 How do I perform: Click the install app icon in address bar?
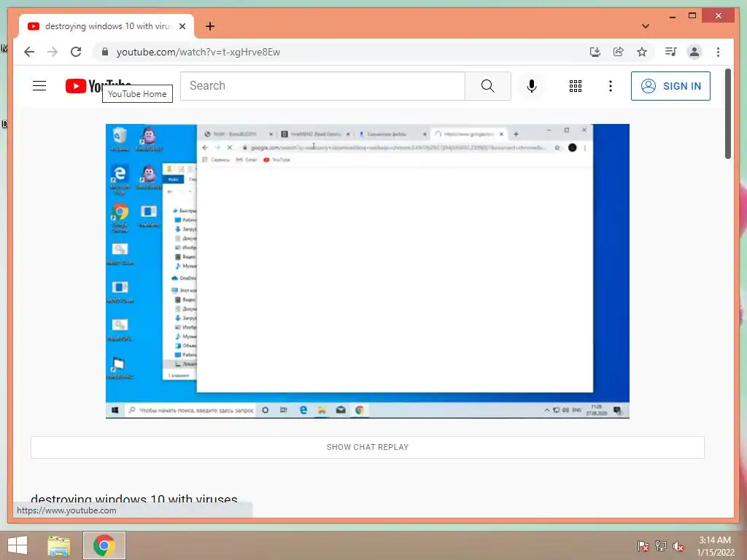click(x=595, y=52)
